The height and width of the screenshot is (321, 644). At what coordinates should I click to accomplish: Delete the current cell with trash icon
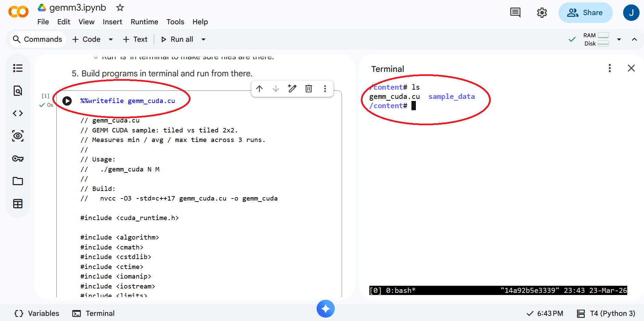coord(308,89)
